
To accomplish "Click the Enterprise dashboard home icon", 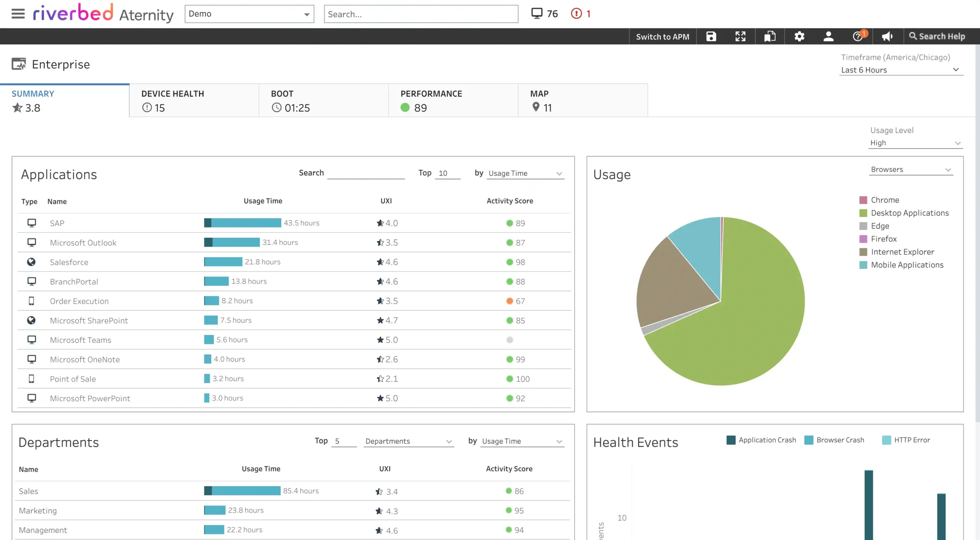I will tap(17, 64).
